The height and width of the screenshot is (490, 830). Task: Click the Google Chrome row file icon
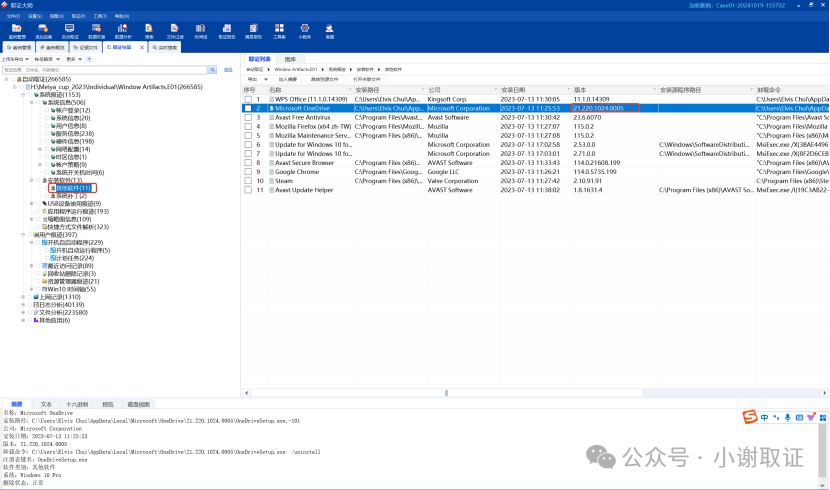pyautogui.click(x=272, y=172)
